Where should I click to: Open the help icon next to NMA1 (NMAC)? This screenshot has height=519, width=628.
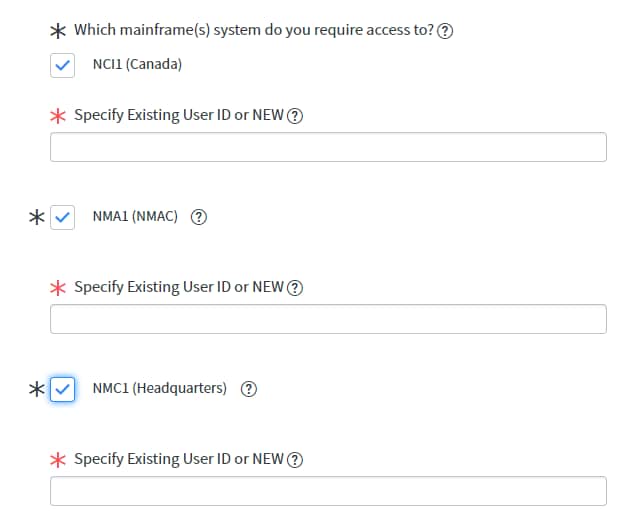pos(199,217)
